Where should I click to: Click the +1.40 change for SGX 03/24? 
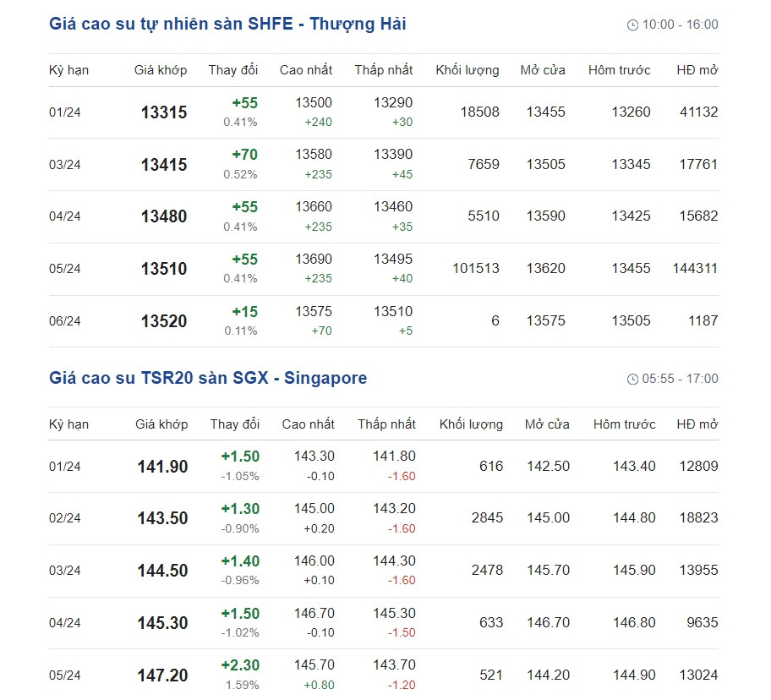240,561
